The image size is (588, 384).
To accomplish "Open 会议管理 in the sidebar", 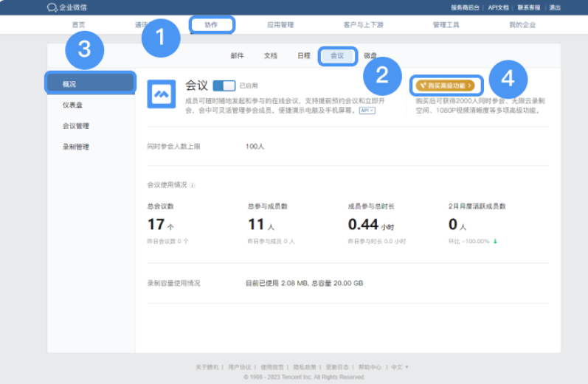I will tap(75, 126).
